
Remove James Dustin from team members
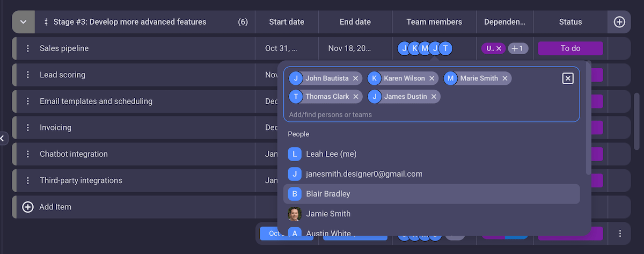point(434,97)
